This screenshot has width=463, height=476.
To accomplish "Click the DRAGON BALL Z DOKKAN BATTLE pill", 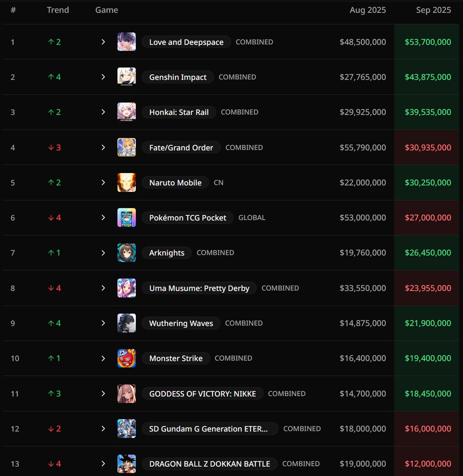I will (210, 464).
